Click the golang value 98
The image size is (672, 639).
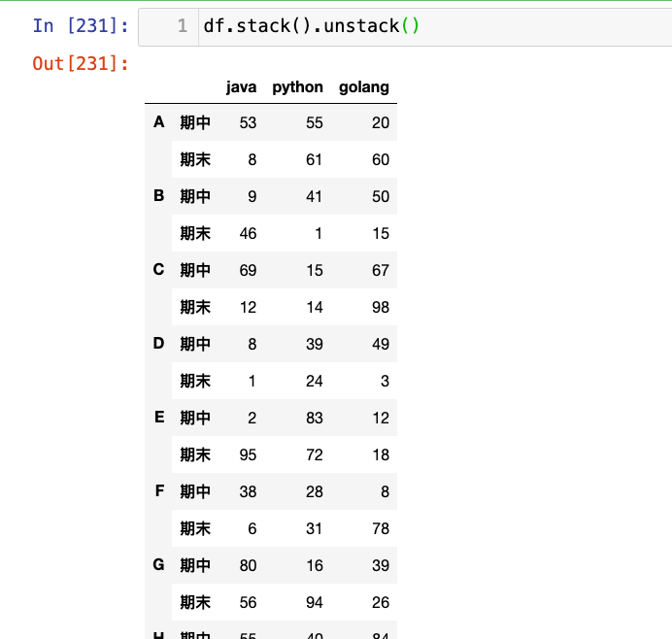(380, 307)
